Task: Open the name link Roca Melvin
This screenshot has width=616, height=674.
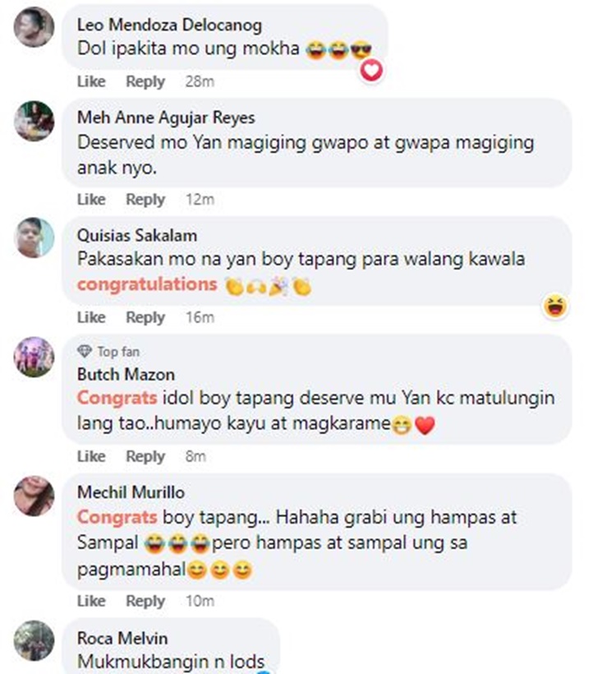Action: 122,638
